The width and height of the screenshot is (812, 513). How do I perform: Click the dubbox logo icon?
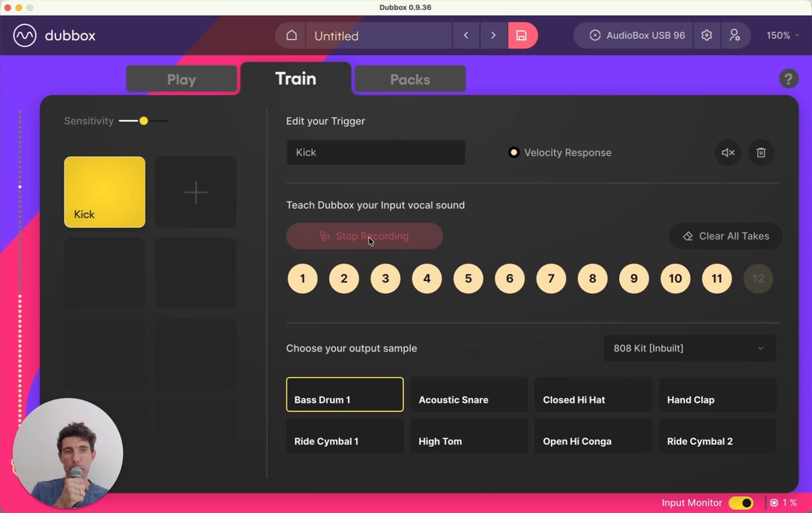25,35
